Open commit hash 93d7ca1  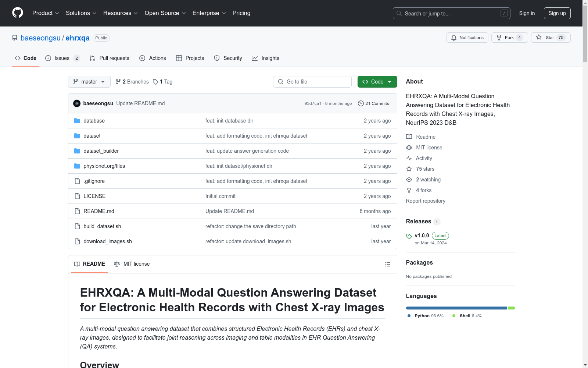(313, 103)
